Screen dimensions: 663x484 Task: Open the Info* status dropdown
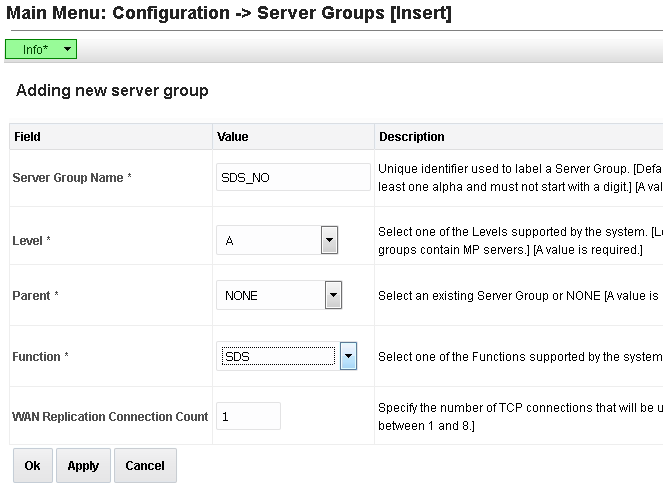pyautogui.click(x=41, y=49)
